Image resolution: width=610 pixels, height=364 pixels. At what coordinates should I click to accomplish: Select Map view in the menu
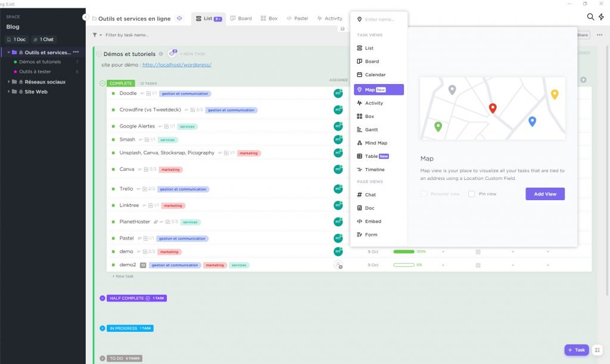point(378,89)
